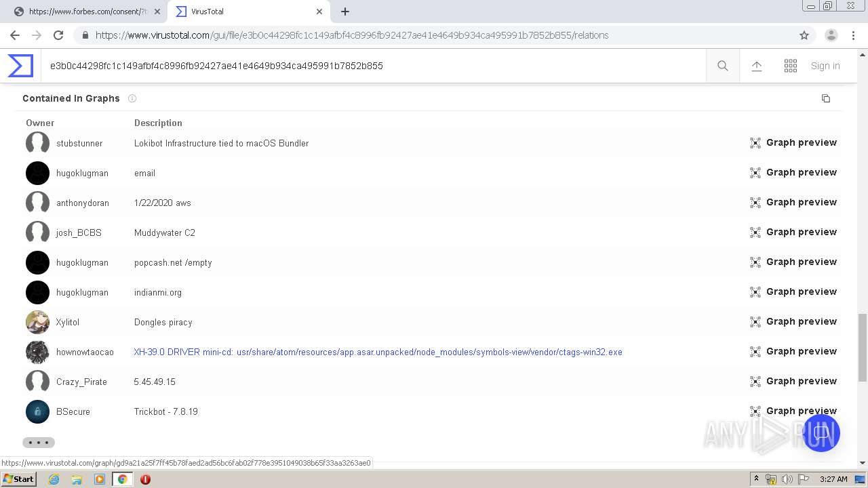Open the Chrome profile avatar icon
This screenshot has width=868, height=488.
tap(831, 35)
